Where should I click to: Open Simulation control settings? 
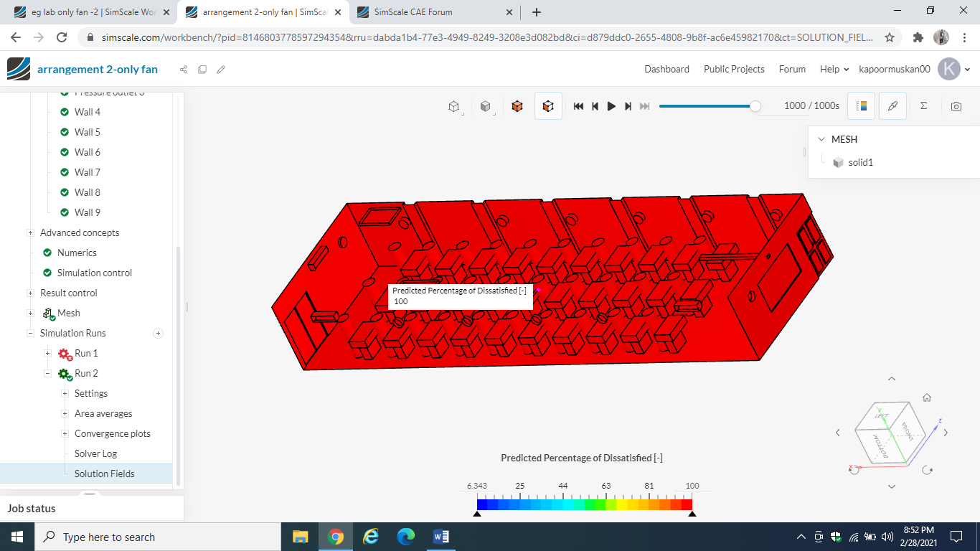tap(95, 273)
